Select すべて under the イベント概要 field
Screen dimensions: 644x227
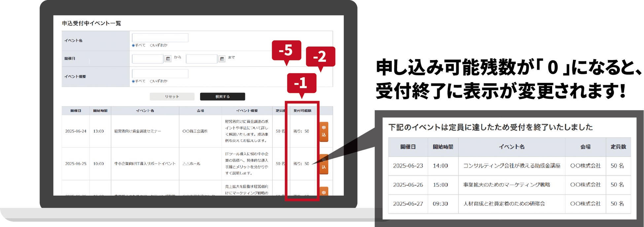[139, 81]
